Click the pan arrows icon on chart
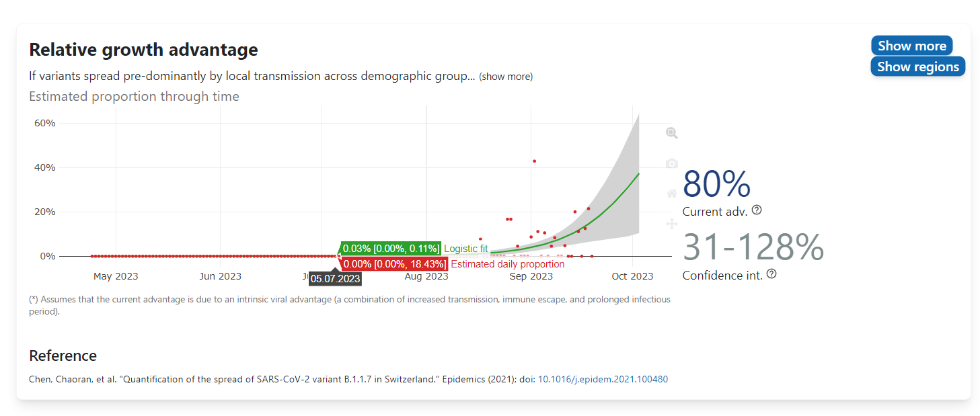Image resolution: width=980 pixels, height=416 pixels. (671, 224)
